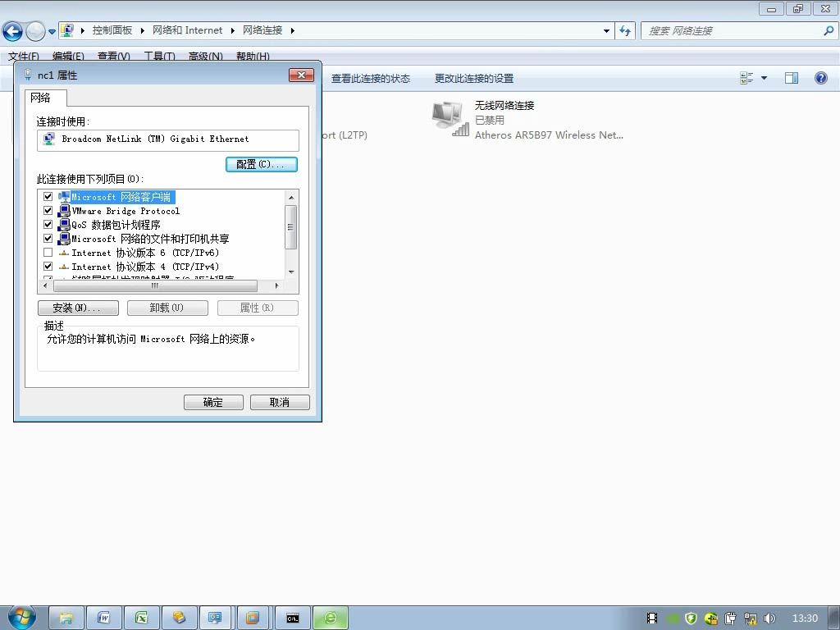Click the network tray icon with warning
Viewport: 840px width, 630px height.
point(751,619)
